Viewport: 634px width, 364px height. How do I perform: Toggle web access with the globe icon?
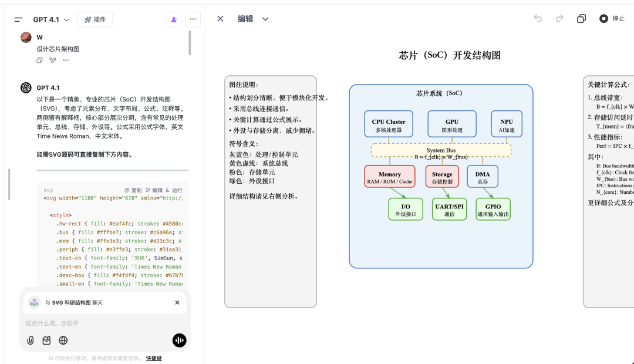(x=63, y=341)
